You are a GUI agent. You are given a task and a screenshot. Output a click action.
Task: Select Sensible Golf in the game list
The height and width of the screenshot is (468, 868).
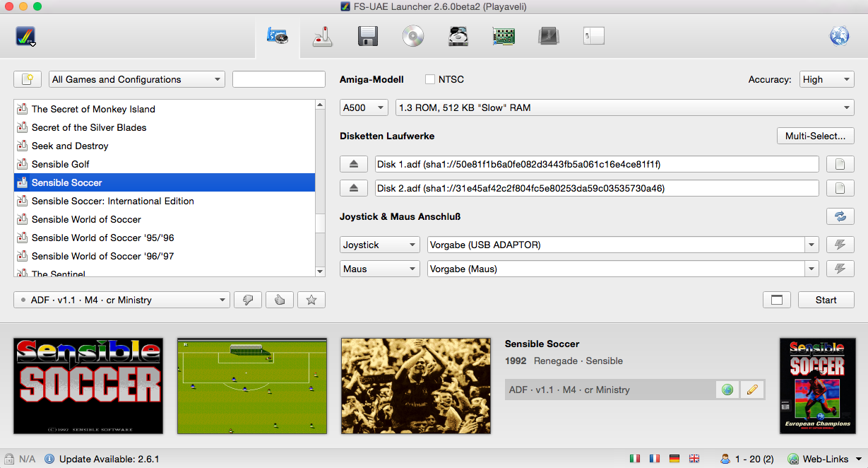pos(61,164)
